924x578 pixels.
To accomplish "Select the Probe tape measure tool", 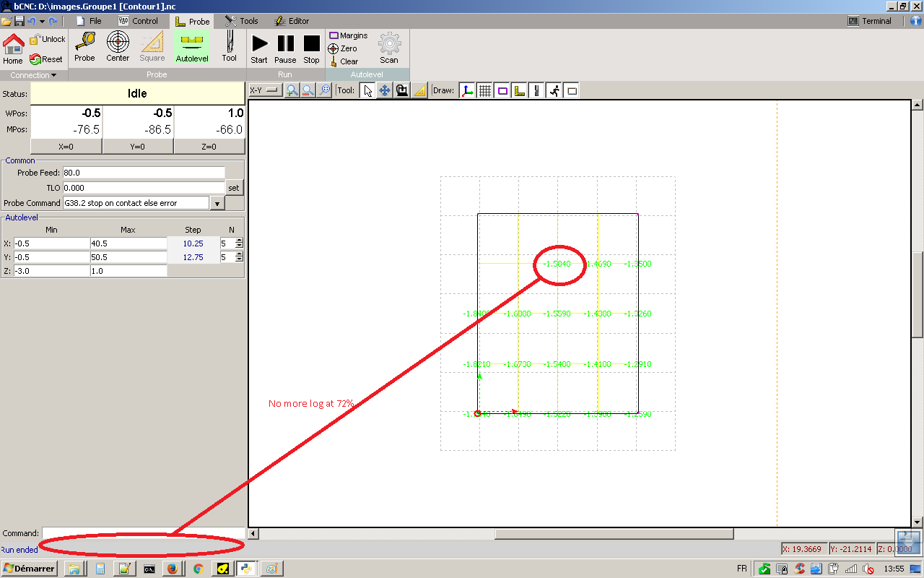I will [84, 47].
